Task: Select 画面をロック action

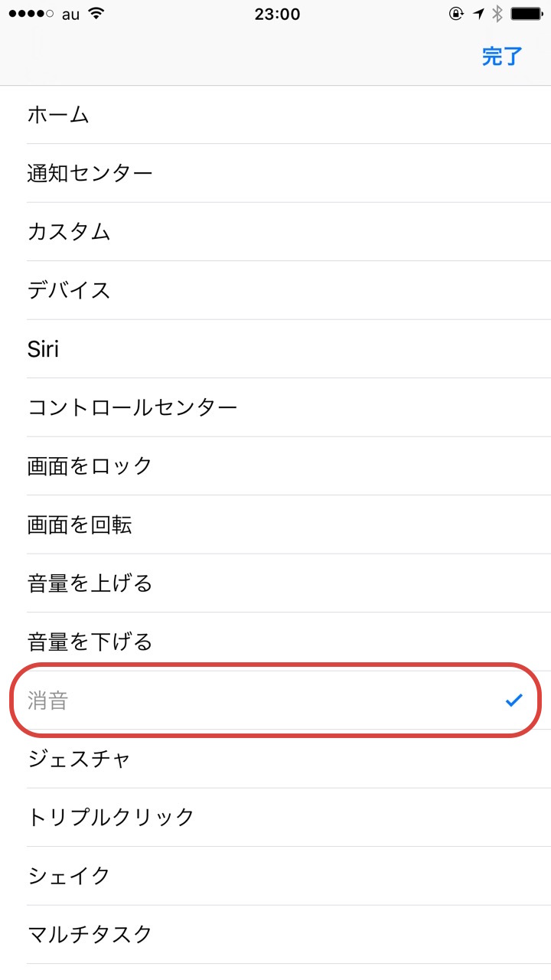Action: tap(90, 465)
